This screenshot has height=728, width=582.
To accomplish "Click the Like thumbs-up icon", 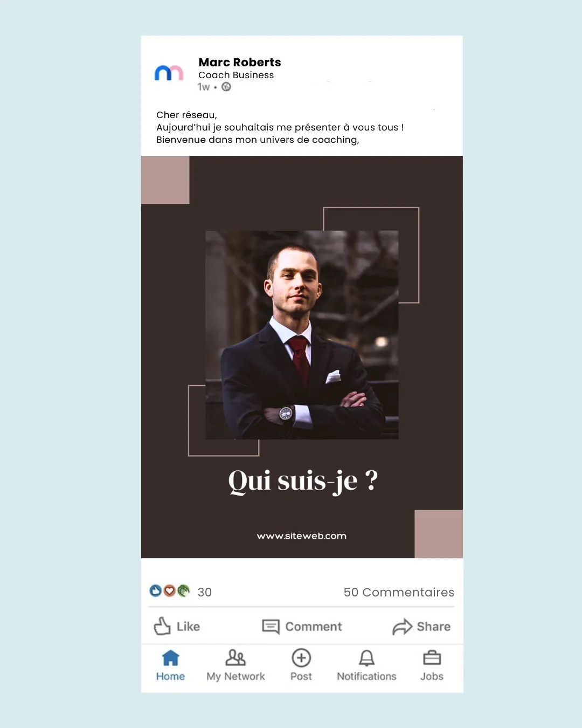I will pyautogui.click(x=162, y=626).
